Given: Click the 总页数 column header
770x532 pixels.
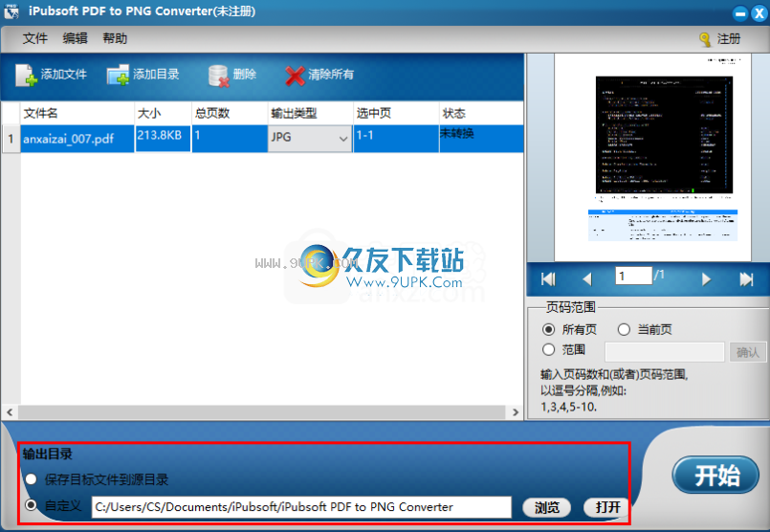Looking at the screenshot, I should pos(230,114).
